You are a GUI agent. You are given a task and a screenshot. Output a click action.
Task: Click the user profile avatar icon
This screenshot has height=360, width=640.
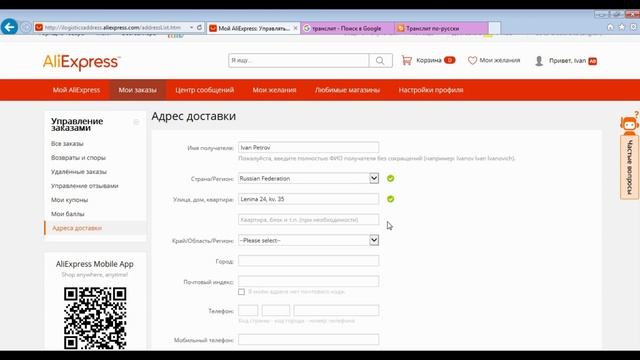(x=539, y=61)
